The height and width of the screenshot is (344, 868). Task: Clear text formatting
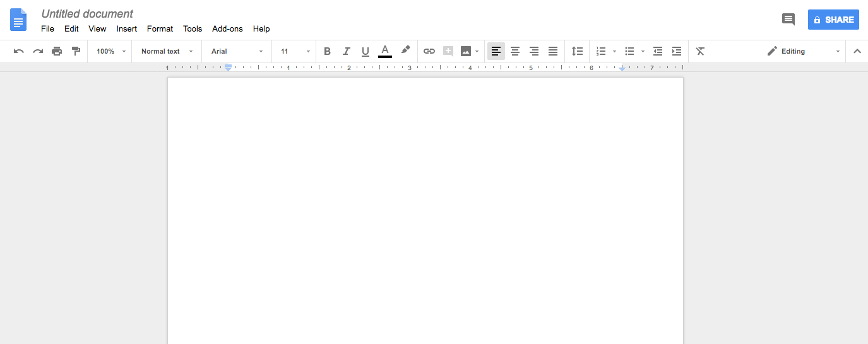click(x=700, y=51)
